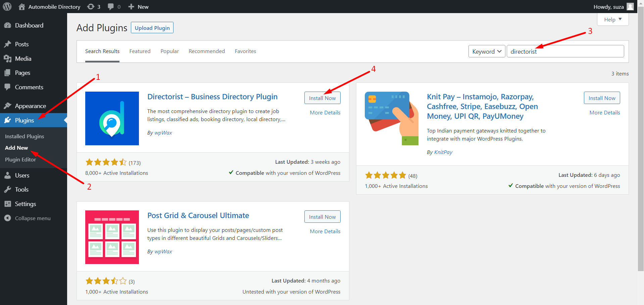Click the Plugins plug icon
Viewport: 644px width, 305px height.
[x=8, y=120]
